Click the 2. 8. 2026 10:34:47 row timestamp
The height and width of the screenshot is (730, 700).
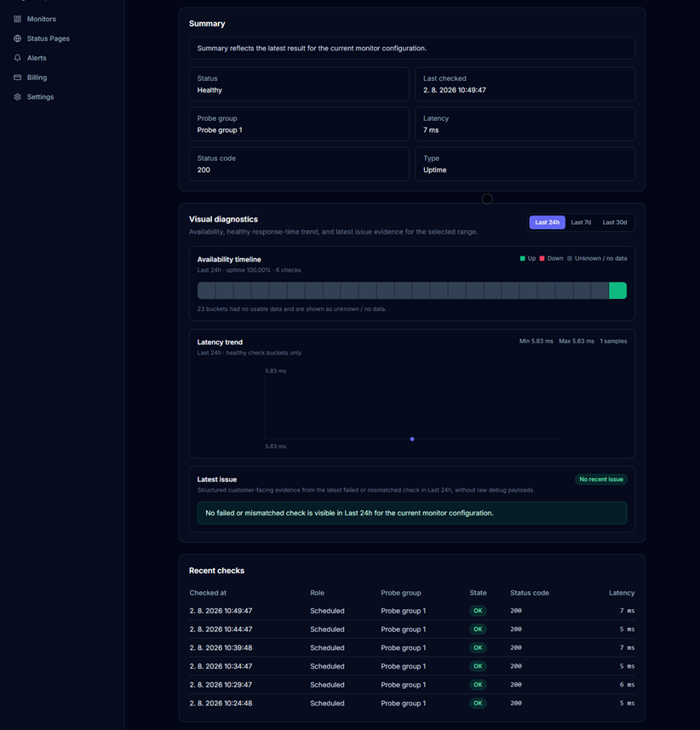click(221, 666)
